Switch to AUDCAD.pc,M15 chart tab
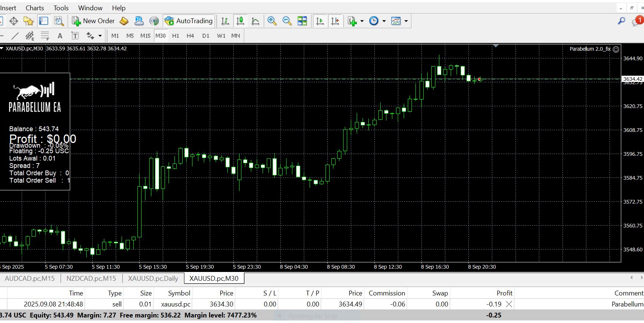Screen dimensions: 644x323 [29, 278]
